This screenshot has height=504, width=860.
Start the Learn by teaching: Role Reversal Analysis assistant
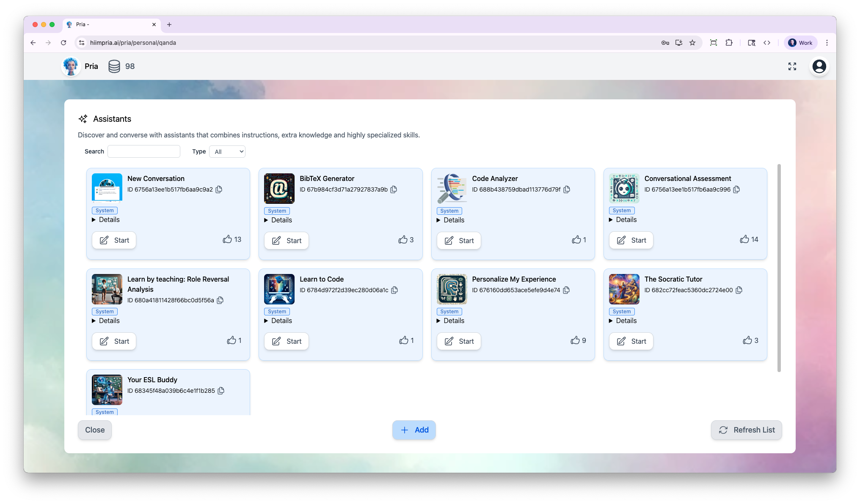click(x=114, y=341)
